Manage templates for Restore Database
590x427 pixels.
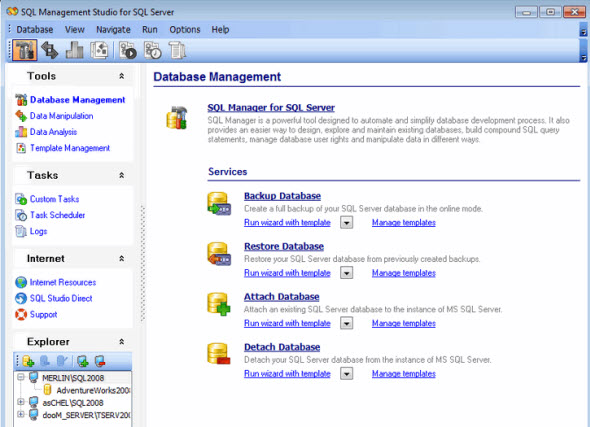(404, 273)
